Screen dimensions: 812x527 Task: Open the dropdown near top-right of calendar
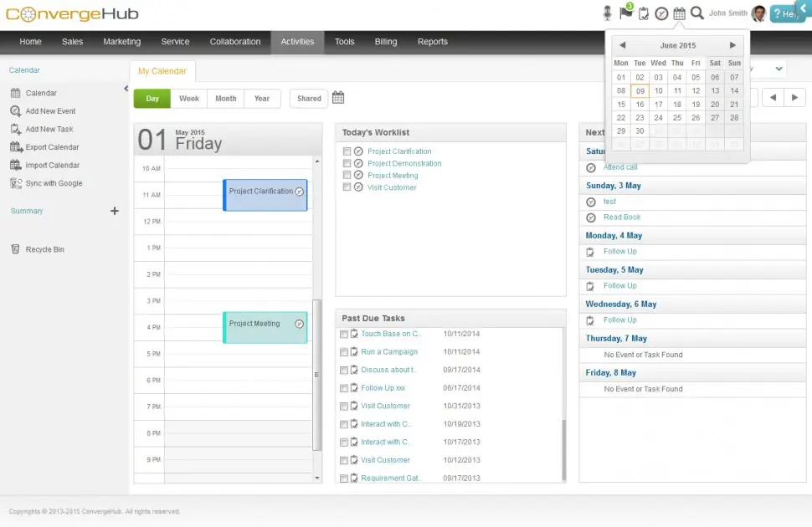[x=778, y=68]
